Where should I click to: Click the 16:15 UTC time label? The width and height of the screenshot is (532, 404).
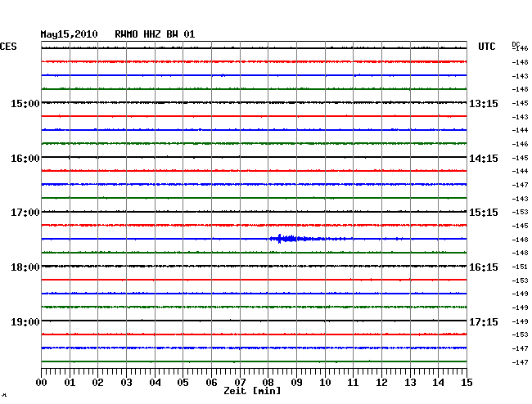484,267
